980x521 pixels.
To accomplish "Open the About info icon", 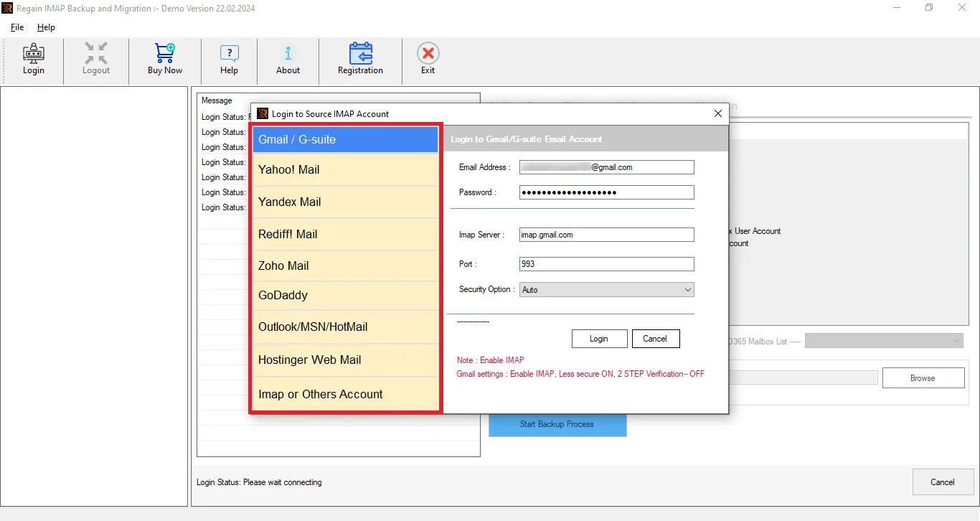I will tap(288, 59).
